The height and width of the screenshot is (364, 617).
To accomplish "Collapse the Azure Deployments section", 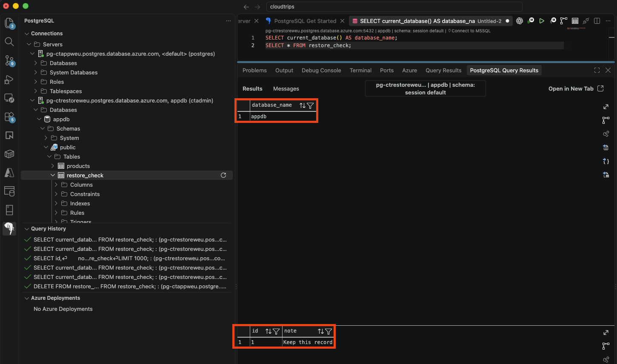I will tap(27, 298).
